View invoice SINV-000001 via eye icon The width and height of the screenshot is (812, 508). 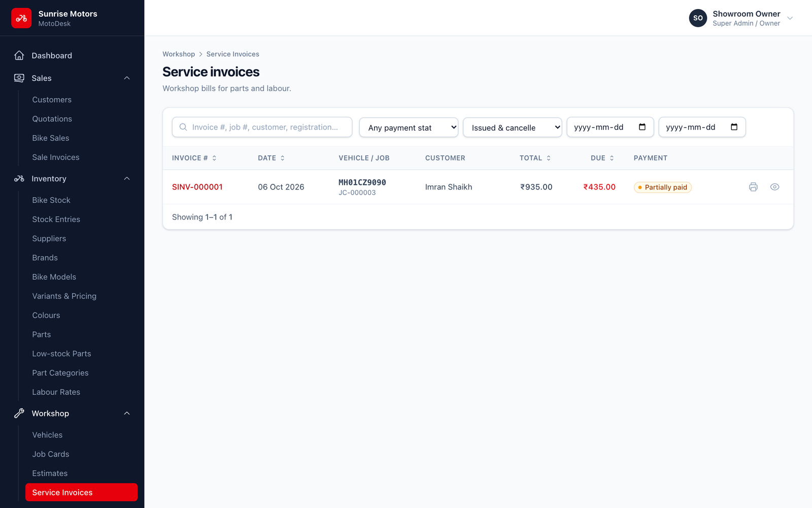774,187
